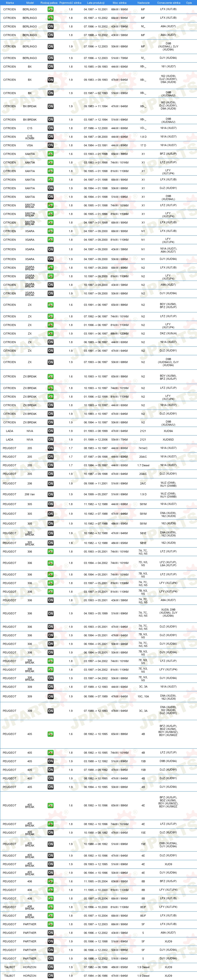Click the 1.7 Diesel body cell
Image resolution: width=197 pixels, height=980 pixels.
(x=143, y=465)
